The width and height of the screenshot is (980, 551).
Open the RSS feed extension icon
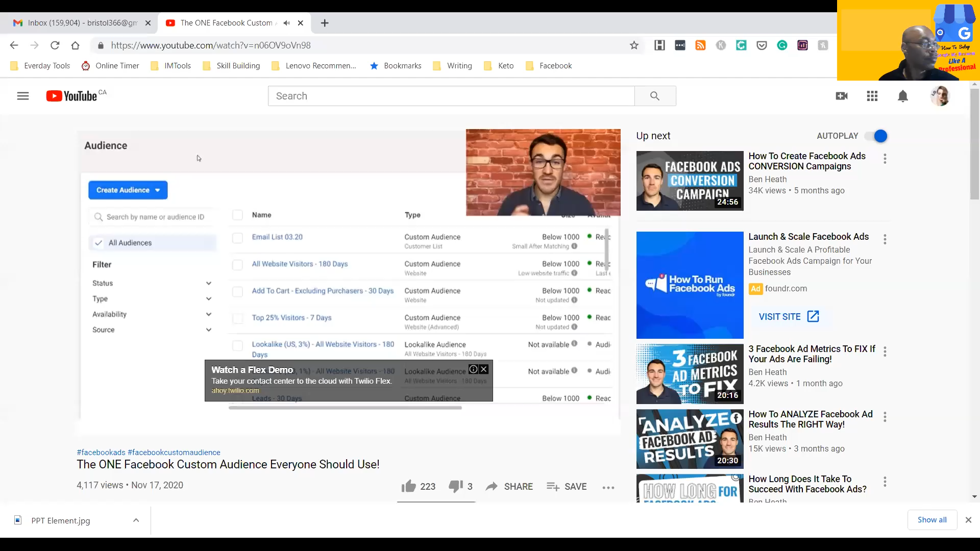[700, 45]
